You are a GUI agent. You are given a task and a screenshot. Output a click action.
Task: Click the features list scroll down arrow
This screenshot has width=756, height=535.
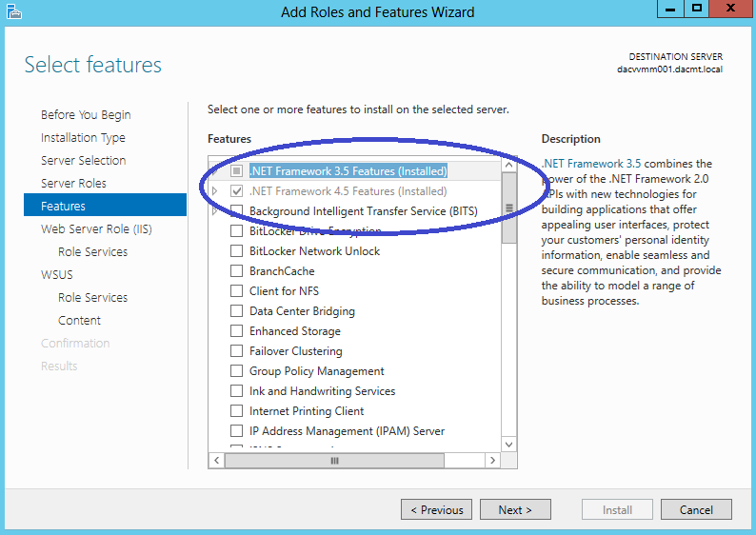tap(508, 445)
